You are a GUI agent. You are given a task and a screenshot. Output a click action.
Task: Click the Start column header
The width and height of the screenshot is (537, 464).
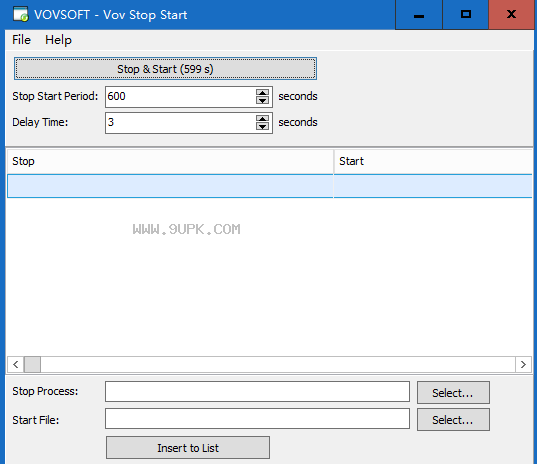433,161
